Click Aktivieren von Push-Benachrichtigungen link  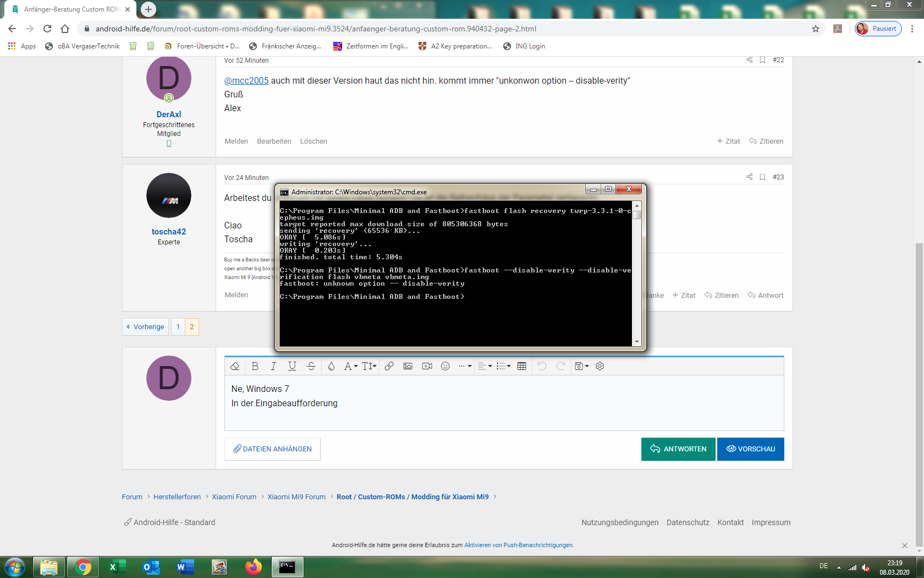[518, 545]
